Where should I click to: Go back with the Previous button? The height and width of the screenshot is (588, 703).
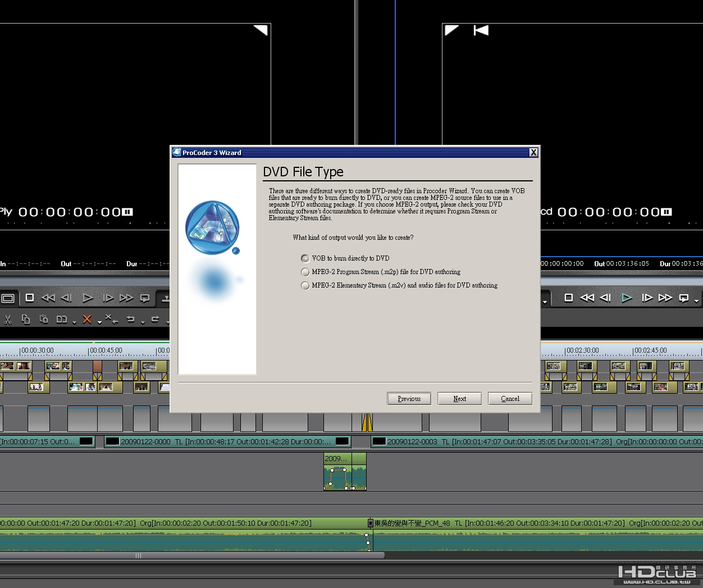(x=409, y=399)
